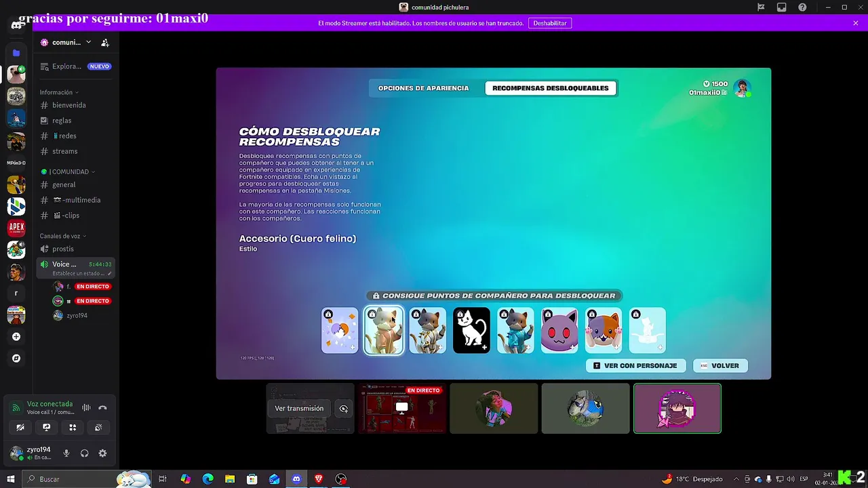Open Brave browser on taskbar

coord(319,479)
